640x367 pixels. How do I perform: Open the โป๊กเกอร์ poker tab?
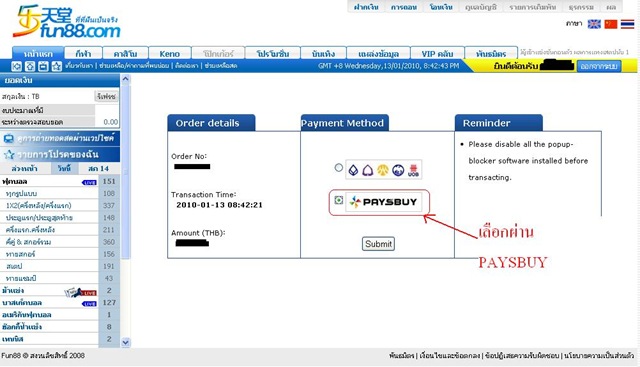point(218,53)
